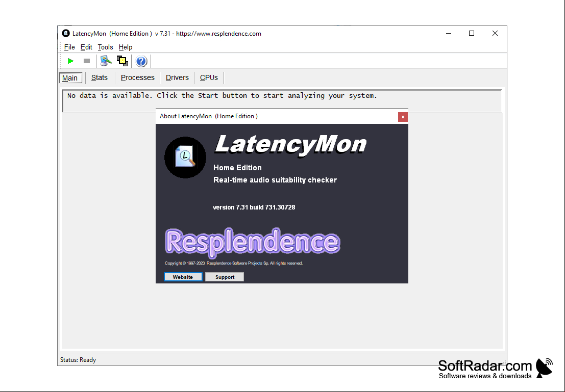This screenshot has height=392, width=565.
Task: Switch to the Stats tab
Action: pos(100,78)
